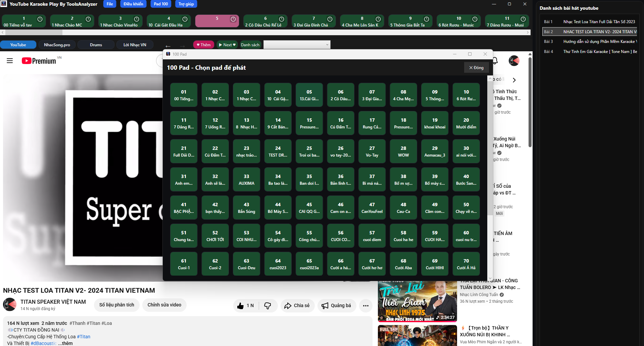Image resolution: width=644 pixels, height=346 pixels.
Task: Play pad 33 AUXIMA
Action: coord(246,179)
